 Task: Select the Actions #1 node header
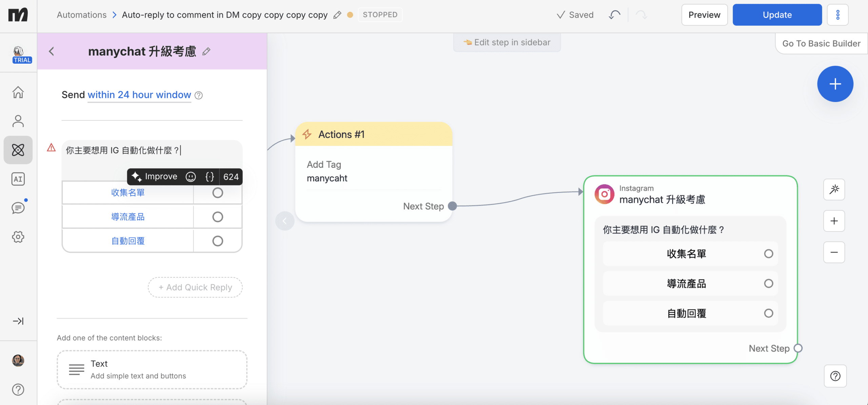coord(374,134)
